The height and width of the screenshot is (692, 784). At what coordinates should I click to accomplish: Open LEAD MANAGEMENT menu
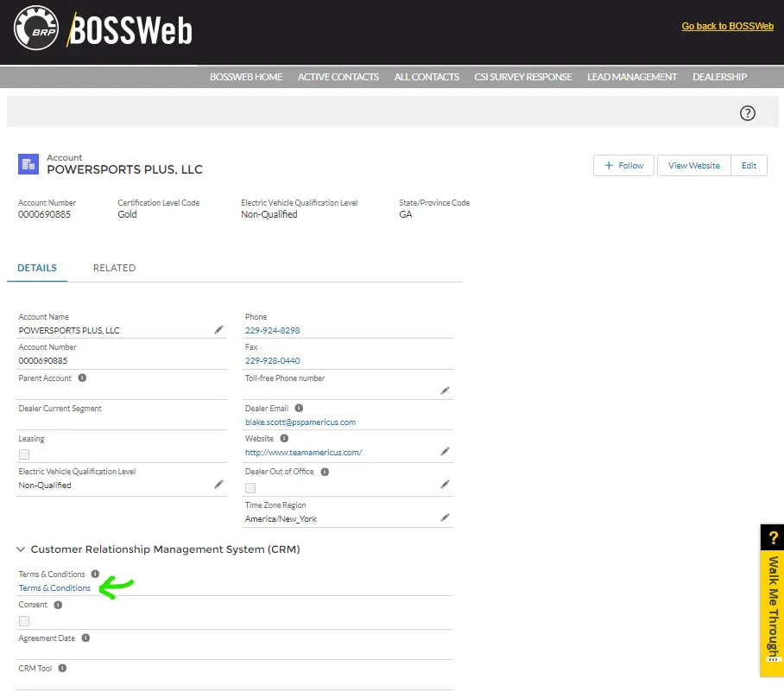632,77
